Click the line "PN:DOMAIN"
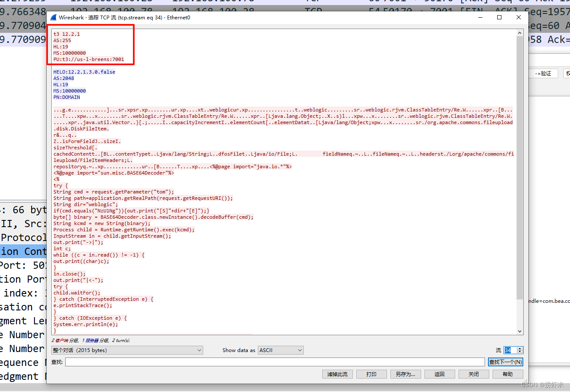Viewport: 570px width, 392px height. 66,97
